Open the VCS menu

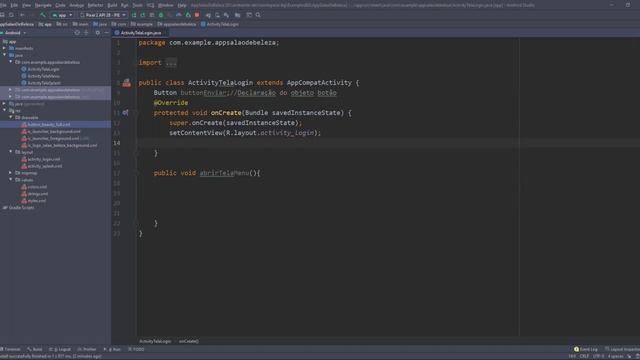point(150,5)
